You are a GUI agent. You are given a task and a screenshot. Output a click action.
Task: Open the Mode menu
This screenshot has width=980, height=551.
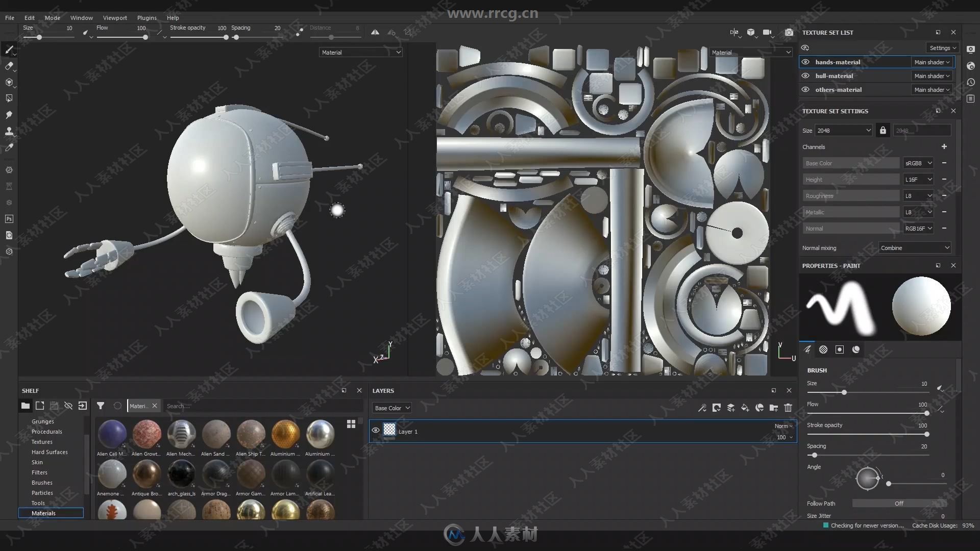click(x=53, y=17)
